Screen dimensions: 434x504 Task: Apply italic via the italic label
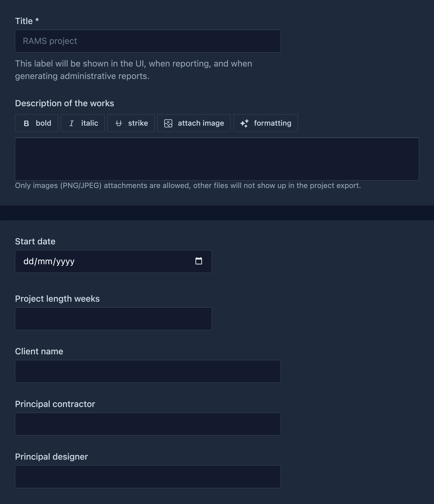(90, 123)
